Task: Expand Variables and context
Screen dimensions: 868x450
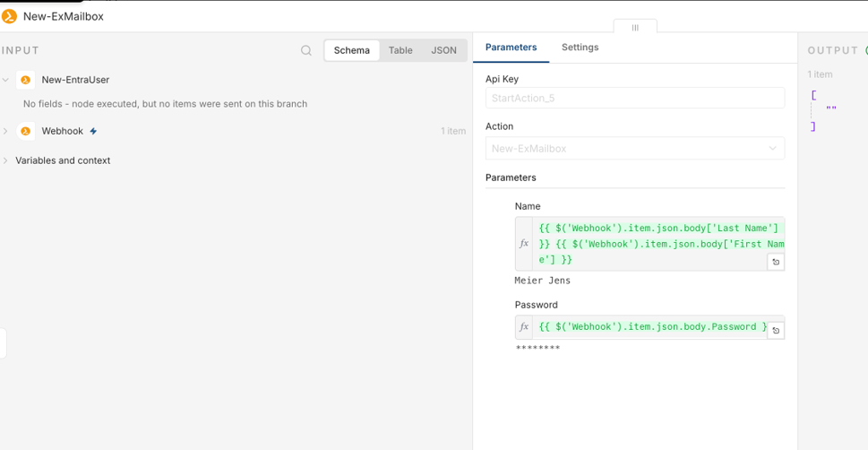Action: pos(5,160)
